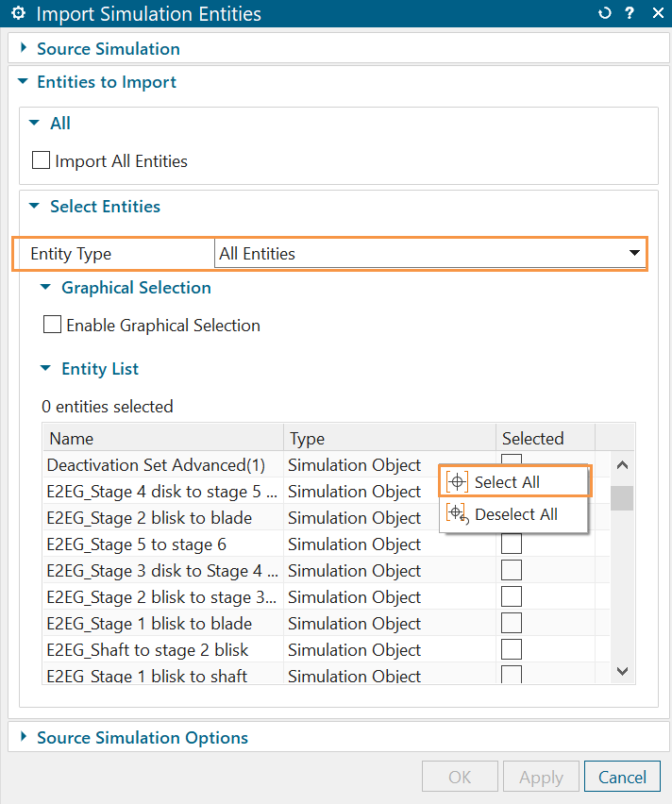Click the reset dialog icon
Viewport: 672px width, 804px height.
605,14
